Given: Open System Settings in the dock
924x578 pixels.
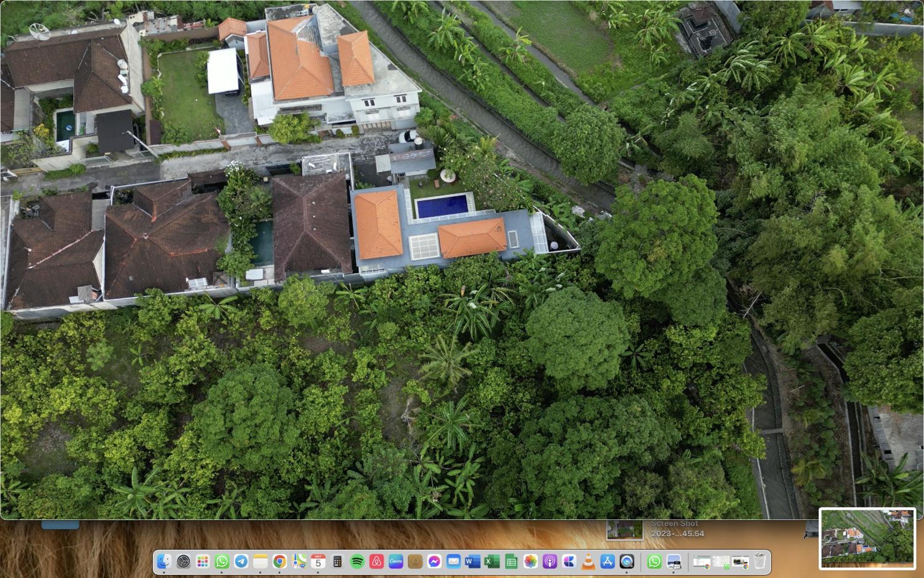Looking at the screenshot, I should tap(184, 562).
